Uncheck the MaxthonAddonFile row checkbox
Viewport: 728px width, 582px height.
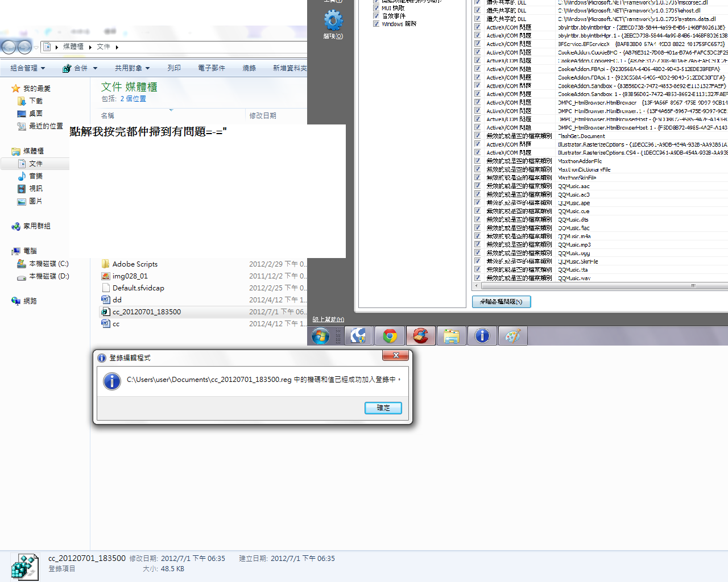pyautogui.click(x=477, y=161)
